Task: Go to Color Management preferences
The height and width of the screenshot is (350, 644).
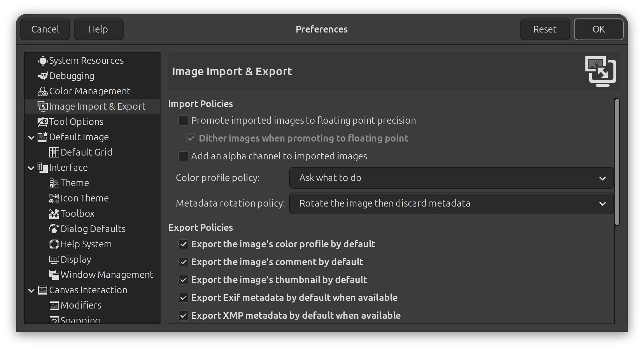Action: (x=92, y=91)
